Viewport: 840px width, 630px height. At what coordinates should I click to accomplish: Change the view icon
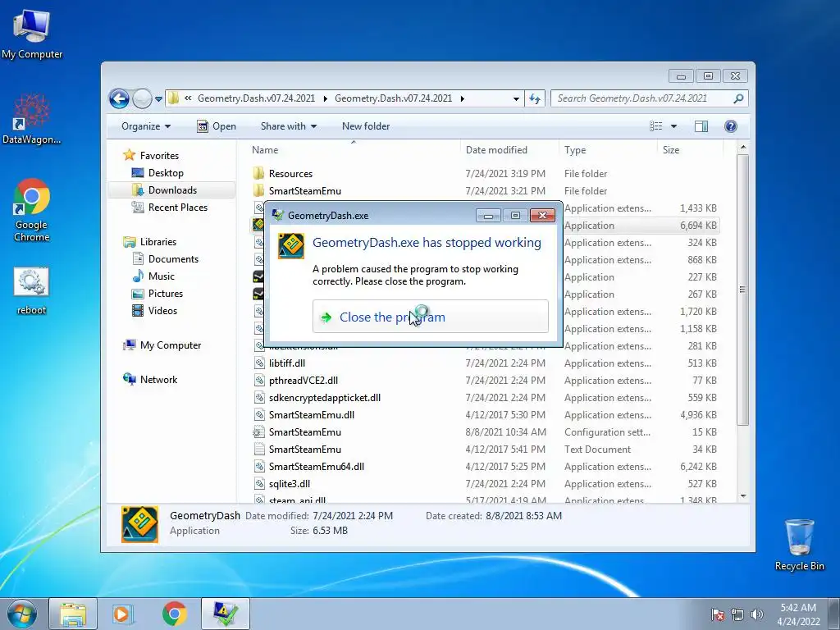click(655, 126)
